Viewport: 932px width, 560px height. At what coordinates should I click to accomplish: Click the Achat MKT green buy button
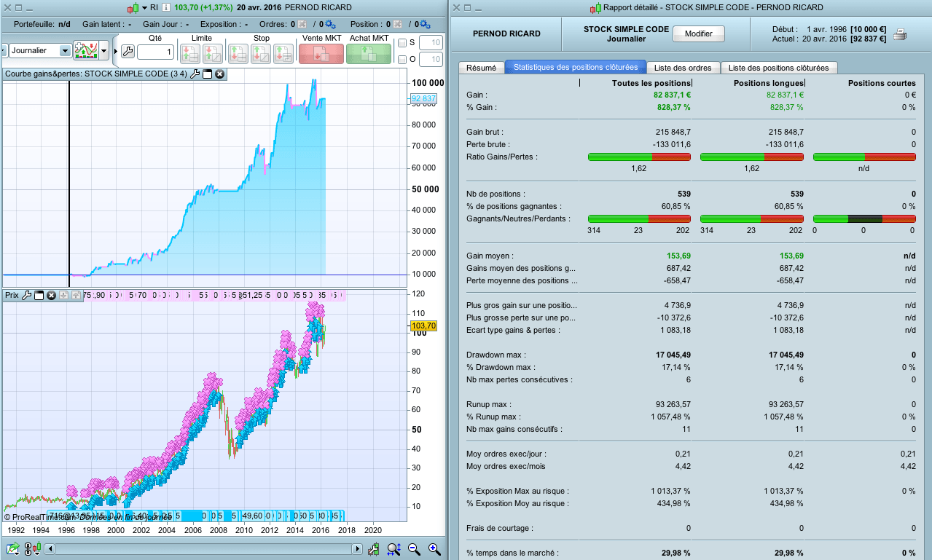pyautogui.click(x=369, y=52)
